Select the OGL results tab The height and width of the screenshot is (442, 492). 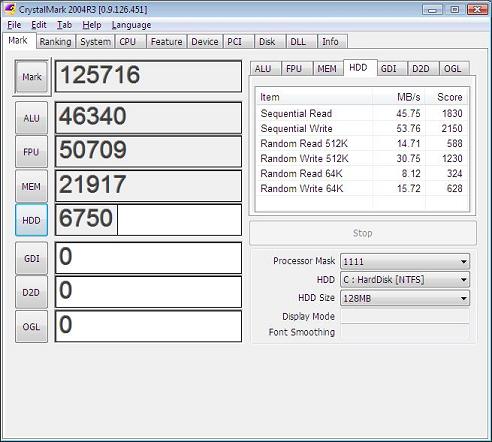[x=453, y=69]
